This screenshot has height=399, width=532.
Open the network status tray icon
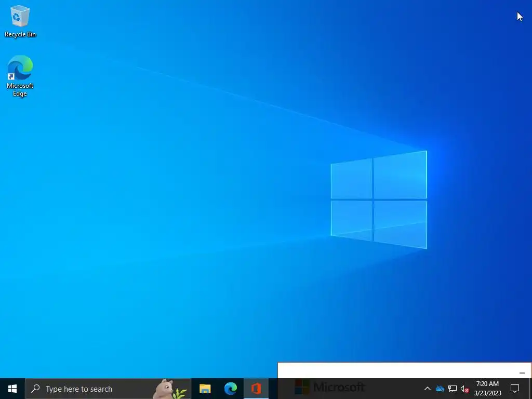453,389
